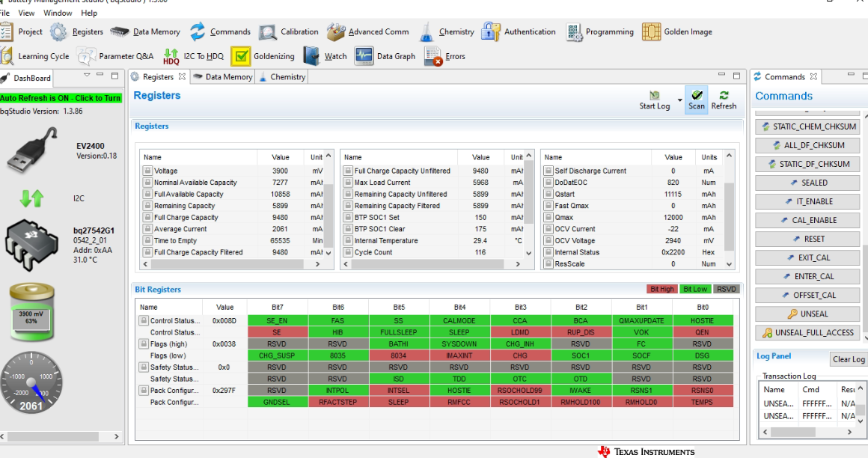This screenshot has height=458, width=868.
Task: Send the SEALED command
Action: (x=807, y=183)
